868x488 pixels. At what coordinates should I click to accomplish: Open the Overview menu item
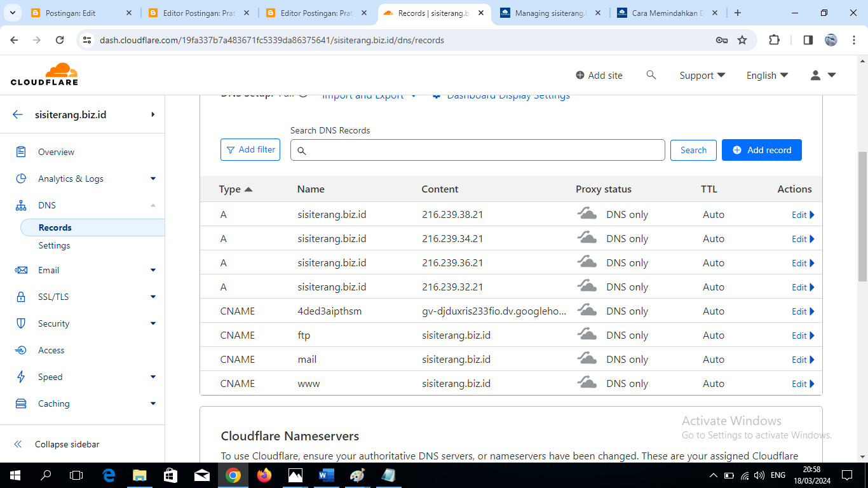[x=56, y=152]
